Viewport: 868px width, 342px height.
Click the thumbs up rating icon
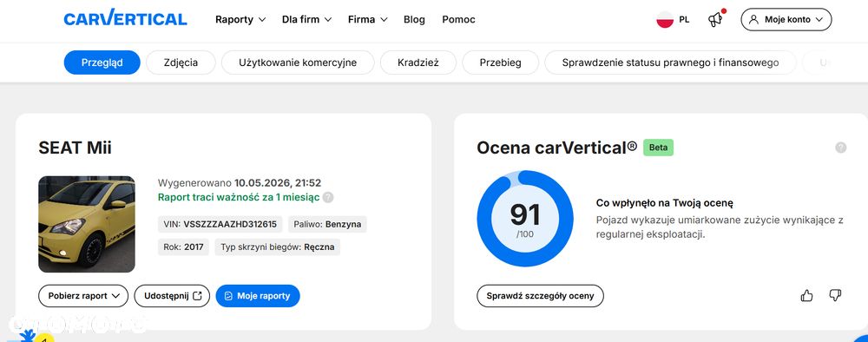tap(806, 295)
